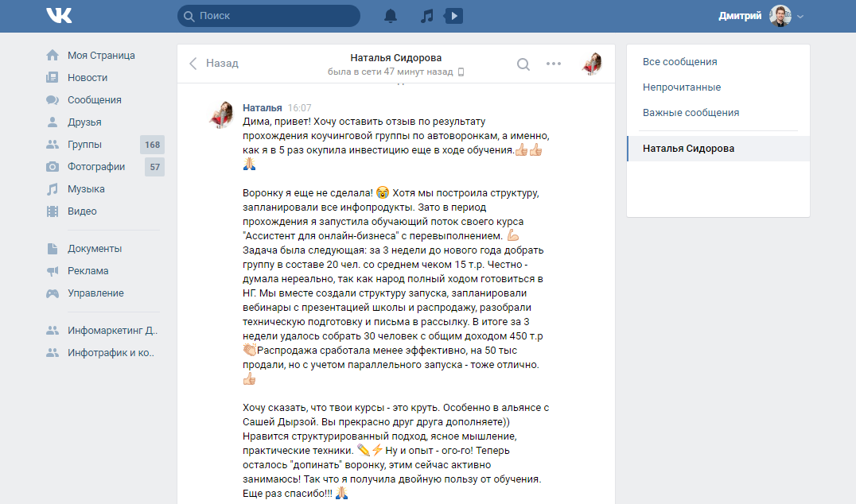This screenshot has width=856, height=504.
Task: Select the Важные сообщения tab
Action: pos(691,112)
